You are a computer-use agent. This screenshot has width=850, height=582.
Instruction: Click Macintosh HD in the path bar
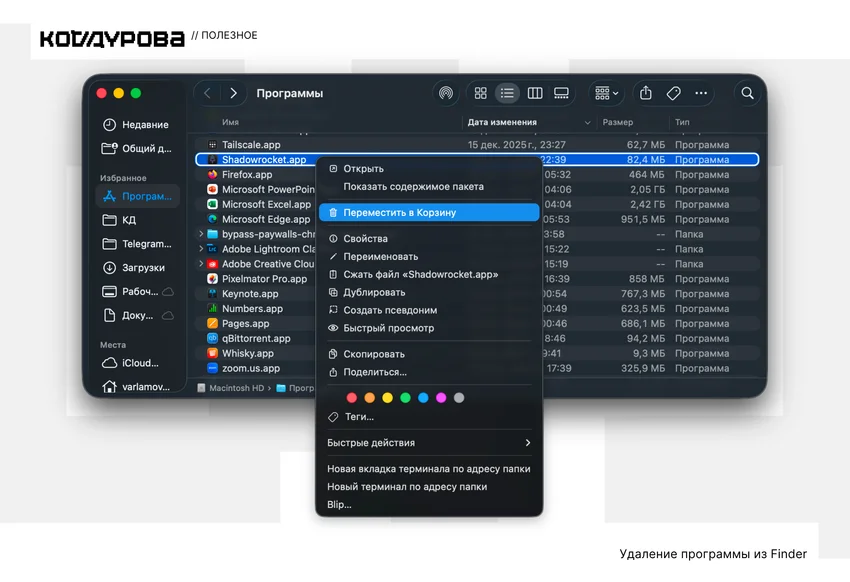(x=231, y=388)
